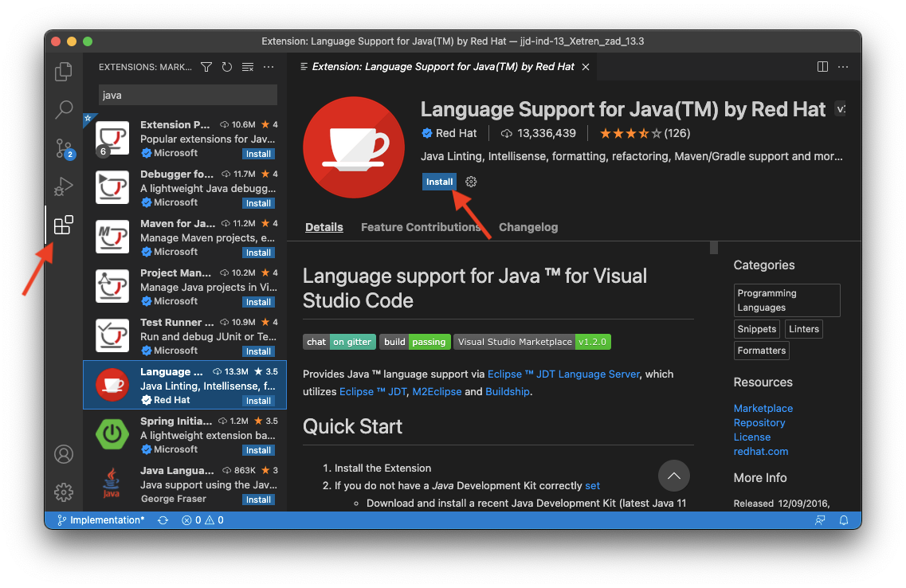Click the extension settings gear next to Install
This screenshot has height=588, width=906.
(471, 182)
